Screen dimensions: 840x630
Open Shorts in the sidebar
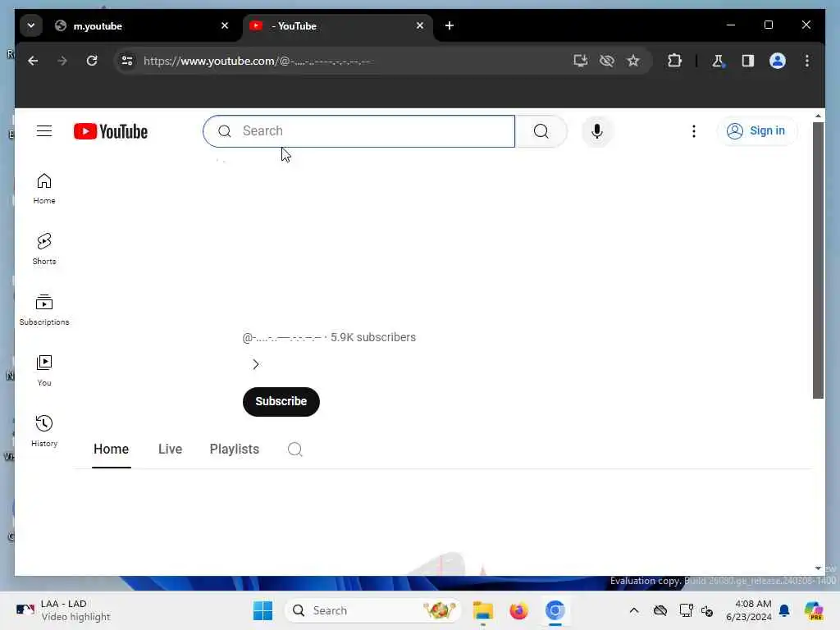click(x=44, y=249)
